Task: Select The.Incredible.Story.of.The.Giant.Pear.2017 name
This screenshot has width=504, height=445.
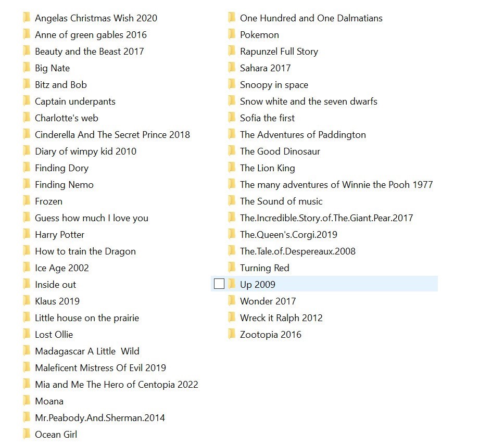Action: point(326,218)
